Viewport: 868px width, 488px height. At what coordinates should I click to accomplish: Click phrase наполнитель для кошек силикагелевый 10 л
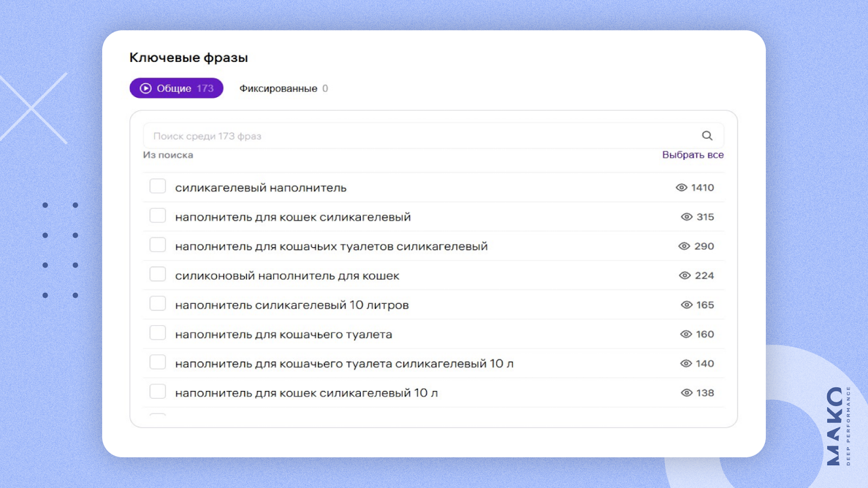[x=307, y=393]
